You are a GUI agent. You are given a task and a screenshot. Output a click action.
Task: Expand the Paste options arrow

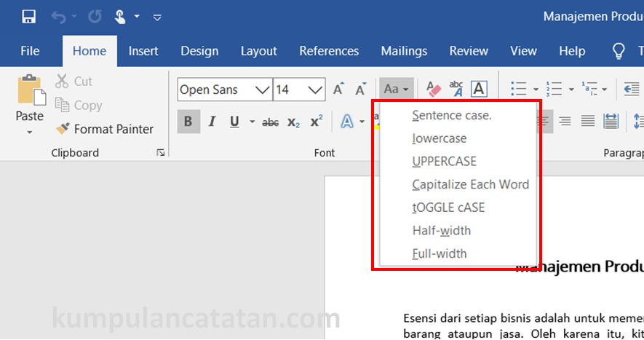coord(30,133)
